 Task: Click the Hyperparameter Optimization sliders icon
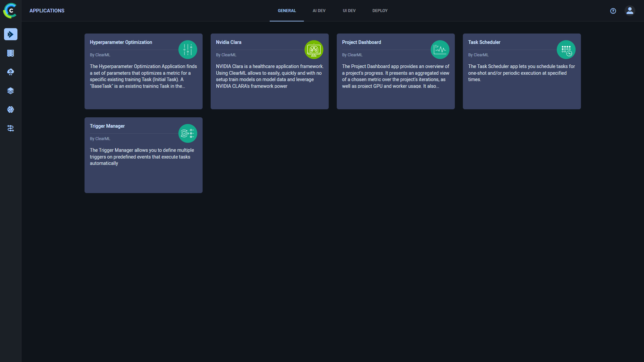pyautogui.click(x=187, y=49)
